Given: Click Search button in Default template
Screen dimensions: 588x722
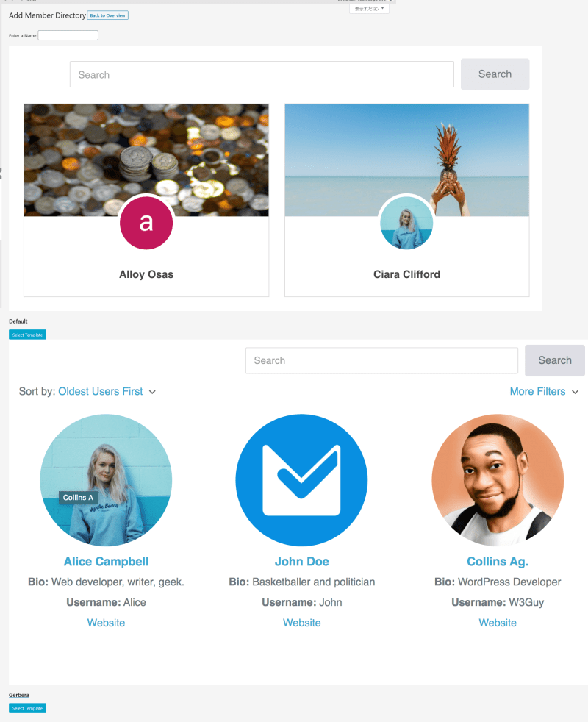Looking at the screenshot, I should pos(495,74).
